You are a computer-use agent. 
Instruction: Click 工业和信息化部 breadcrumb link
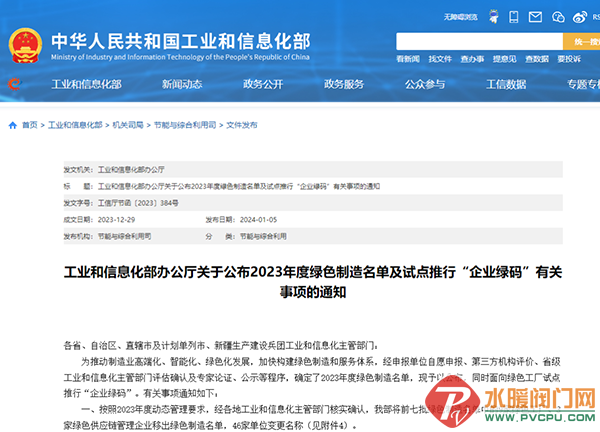click(x=75, y=125)
